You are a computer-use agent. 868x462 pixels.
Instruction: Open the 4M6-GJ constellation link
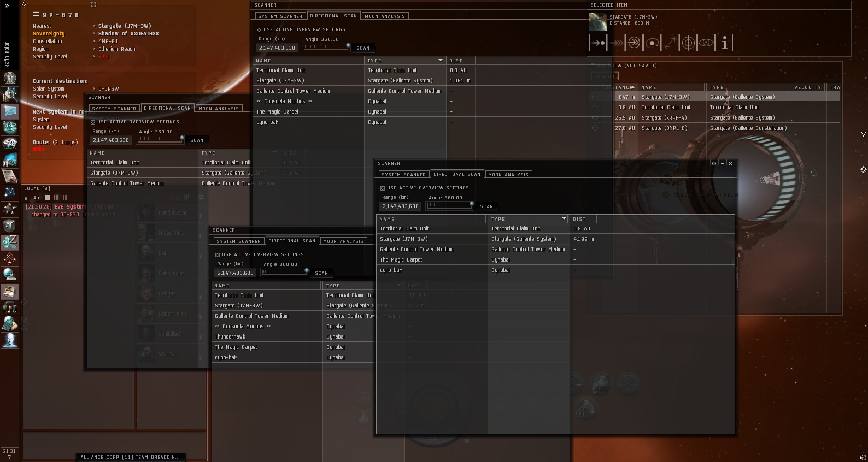pyautogui.click(x=108, y=41)
